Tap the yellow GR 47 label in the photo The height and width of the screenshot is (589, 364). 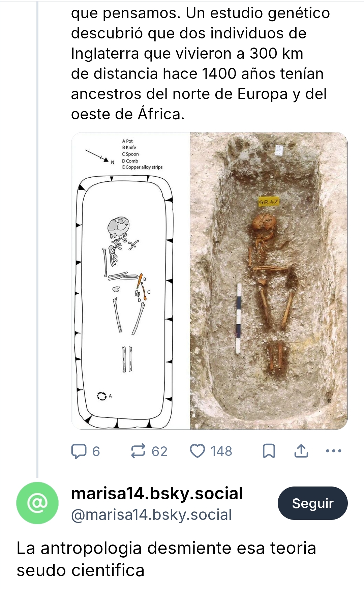tap(269, 202)
